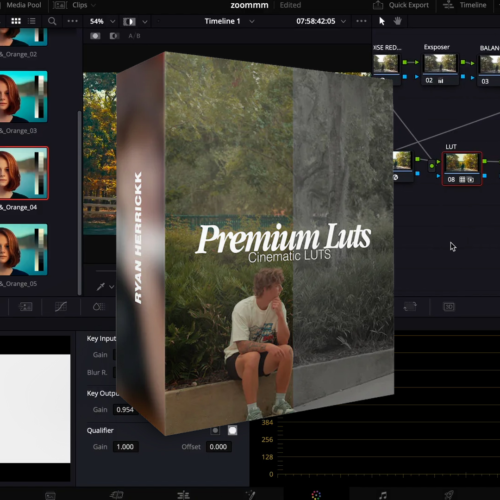500x500 pixels.
Task: Select the Orange_04 still thumbnail
Action: pyautogui.click(x=24, y=173)
